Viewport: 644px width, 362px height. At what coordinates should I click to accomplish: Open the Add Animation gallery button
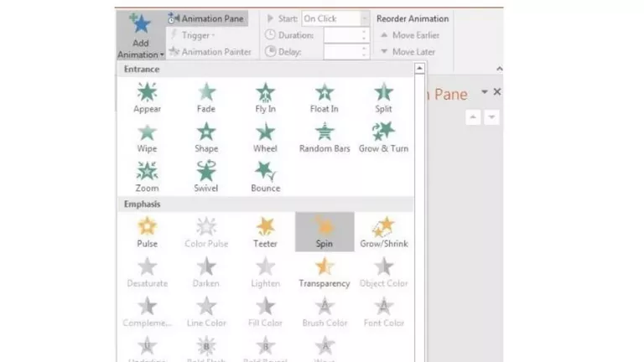(x=141, y=36)
